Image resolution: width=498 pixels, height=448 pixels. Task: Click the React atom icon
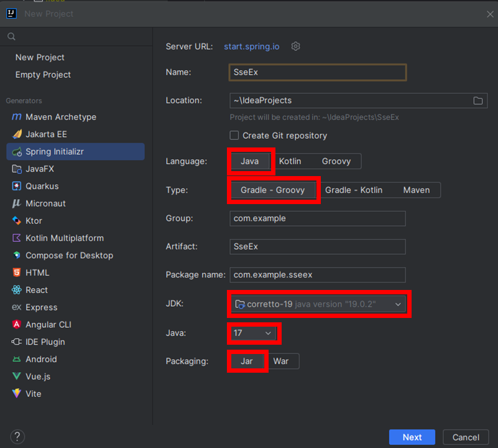point(17,290)
